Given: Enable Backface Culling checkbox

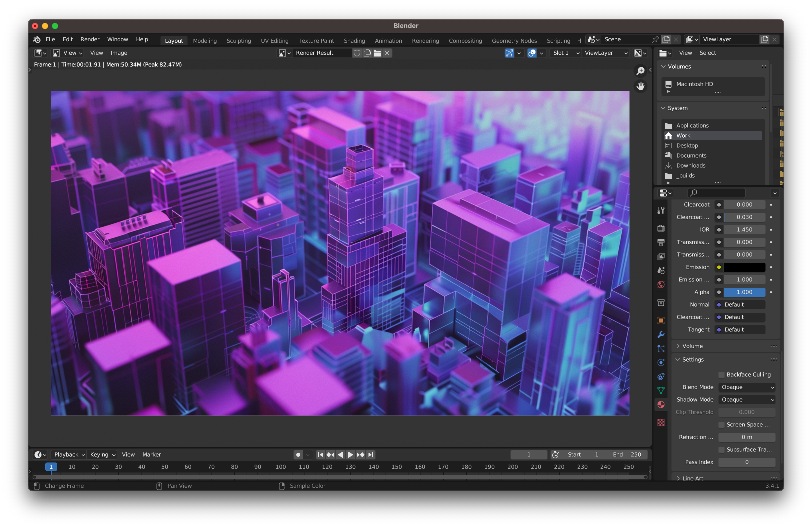Looking at the screenshot, I should point(721,374).
